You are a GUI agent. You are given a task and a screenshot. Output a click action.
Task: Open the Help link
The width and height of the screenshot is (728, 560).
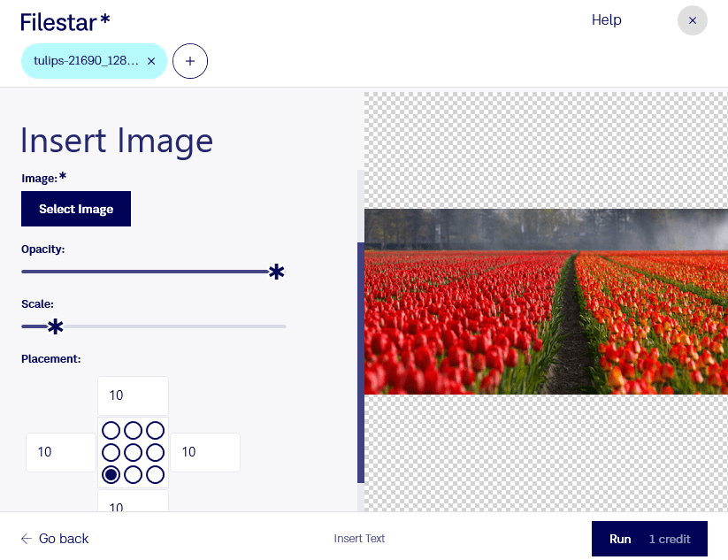click(x=606, y=20)
